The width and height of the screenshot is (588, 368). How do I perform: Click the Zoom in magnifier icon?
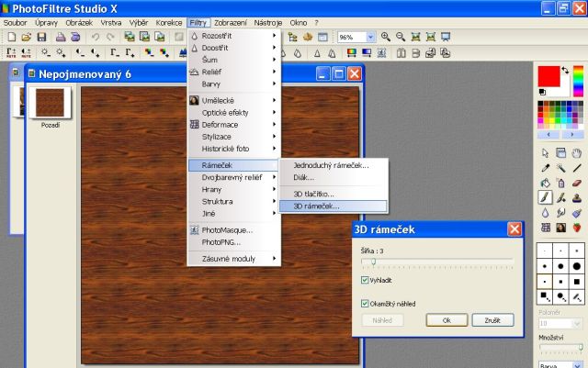point(386,37)
